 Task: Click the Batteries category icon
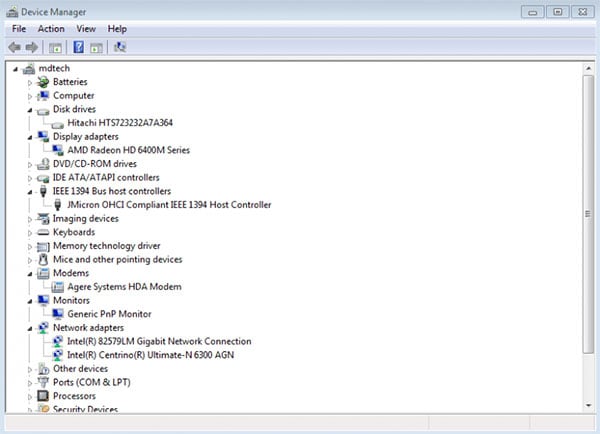coord(43,82)
